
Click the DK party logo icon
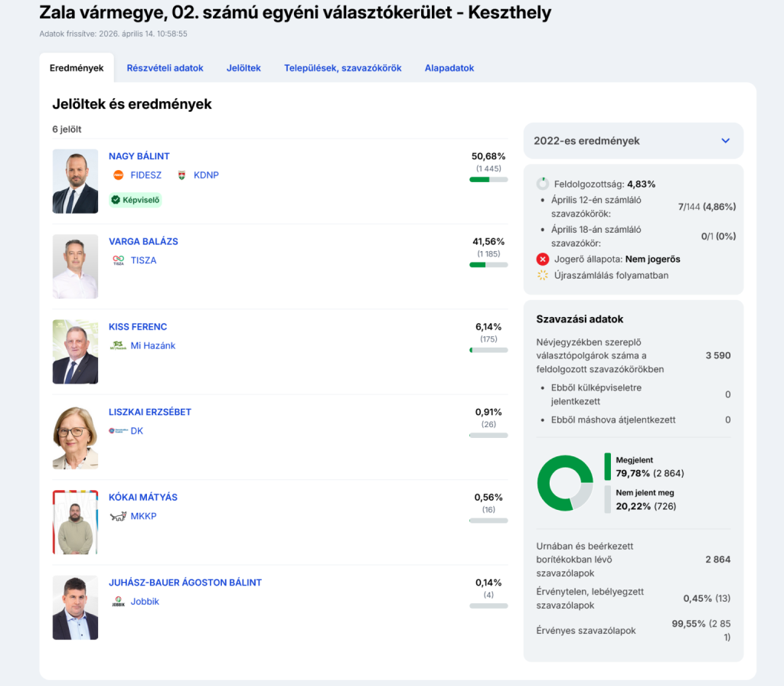tap(118, 431)
